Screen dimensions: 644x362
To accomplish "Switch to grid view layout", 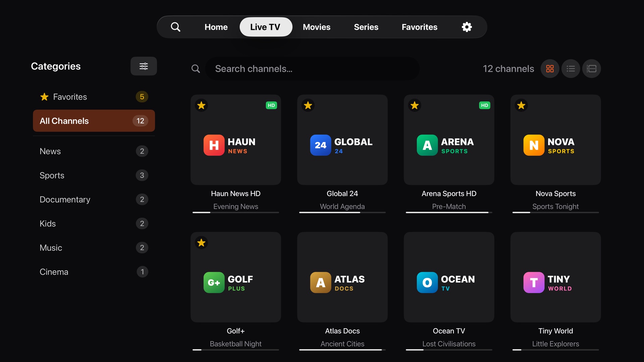I will coord(550,69).
